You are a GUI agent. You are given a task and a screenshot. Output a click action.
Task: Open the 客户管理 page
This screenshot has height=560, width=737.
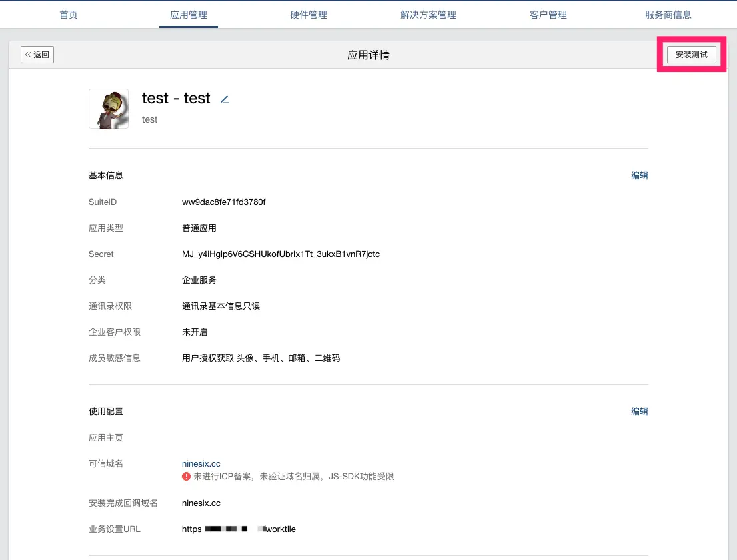pos(548,14)
